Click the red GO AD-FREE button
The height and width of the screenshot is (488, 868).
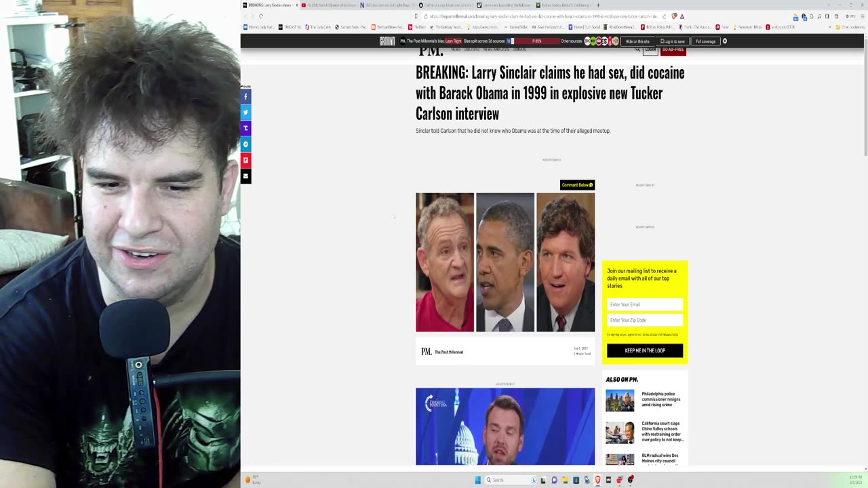click(x=673, y=49)
